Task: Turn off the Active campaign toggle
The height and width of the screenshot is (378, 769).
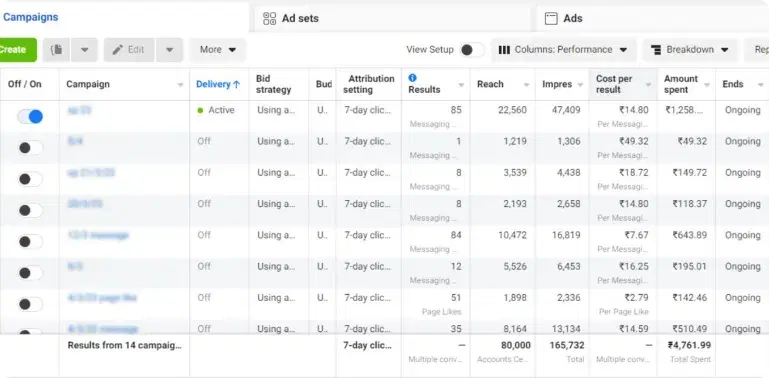Action: (x=30, y=116)
